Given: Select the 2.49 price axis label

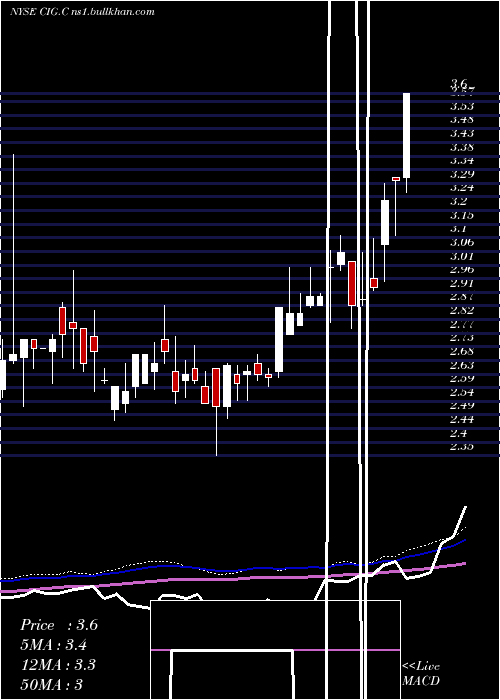Looking at the screenshot, I should [x=462, y=406].
